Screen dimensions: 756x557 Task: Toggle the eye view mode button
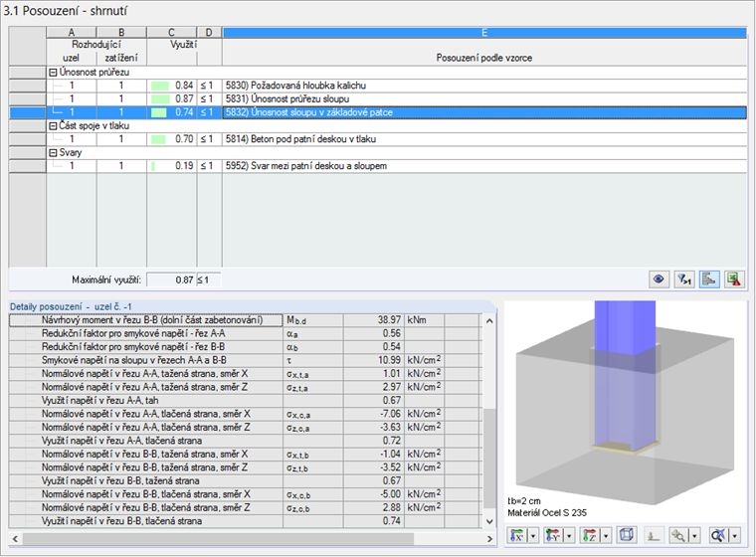659,279
